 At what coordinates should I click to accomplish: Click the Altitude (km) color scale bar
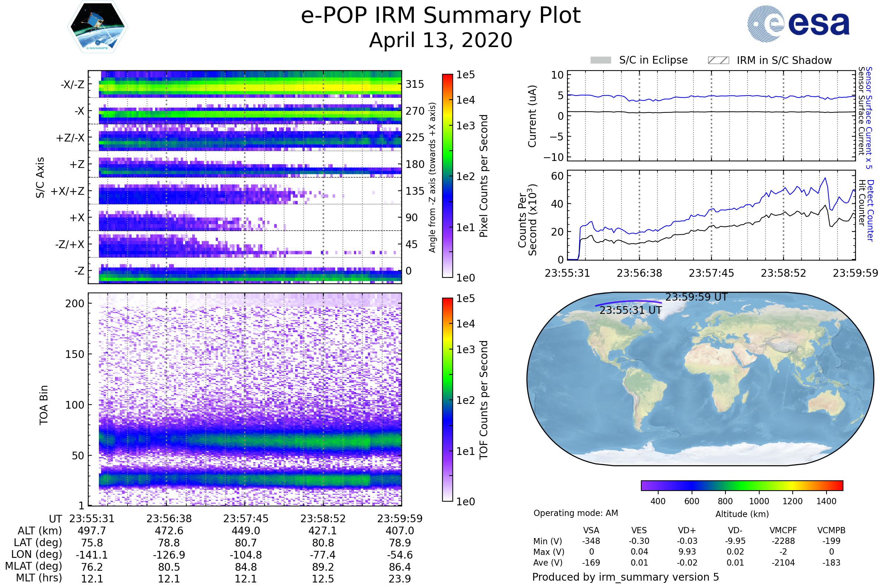742,485
